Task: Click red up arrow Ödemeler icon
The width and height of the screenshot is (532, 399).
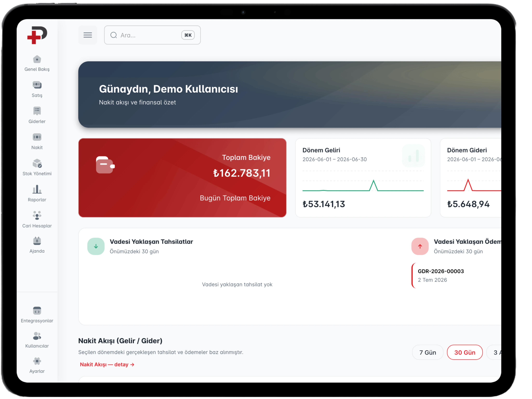Action: click(420, 246)
